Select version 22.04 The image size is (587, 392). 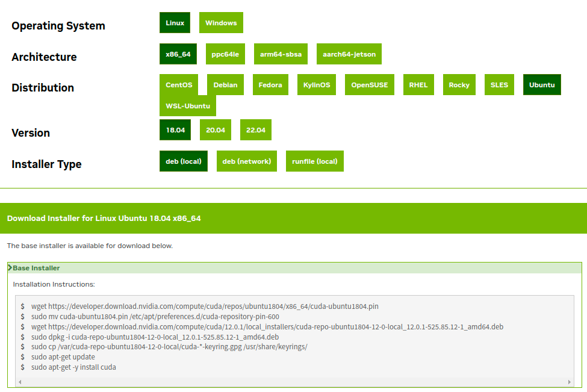256,130
